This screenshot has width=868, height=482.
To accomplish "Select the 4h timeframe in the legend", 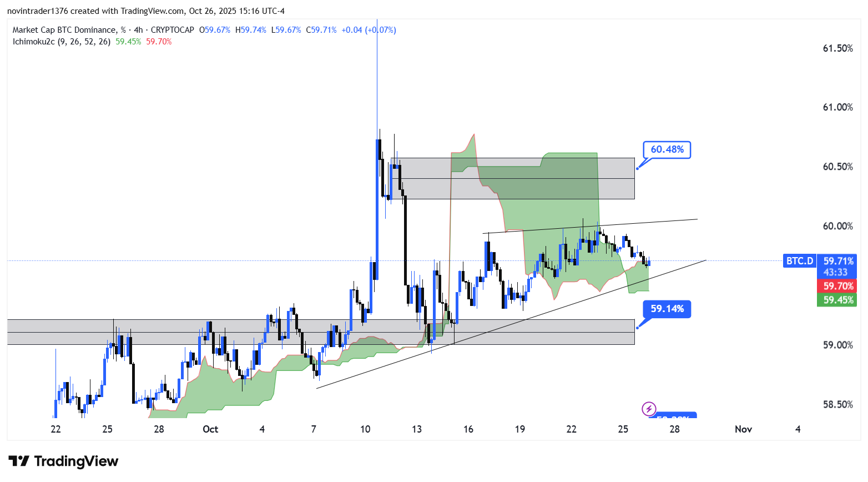I will tap(138, 30).
